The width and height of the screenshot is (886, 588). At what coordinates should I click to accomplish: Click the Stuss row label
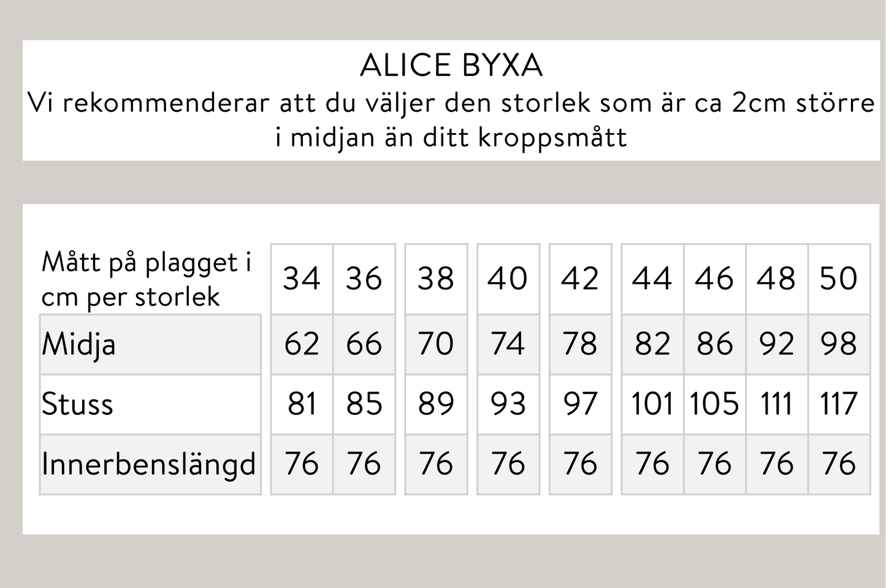77,404
